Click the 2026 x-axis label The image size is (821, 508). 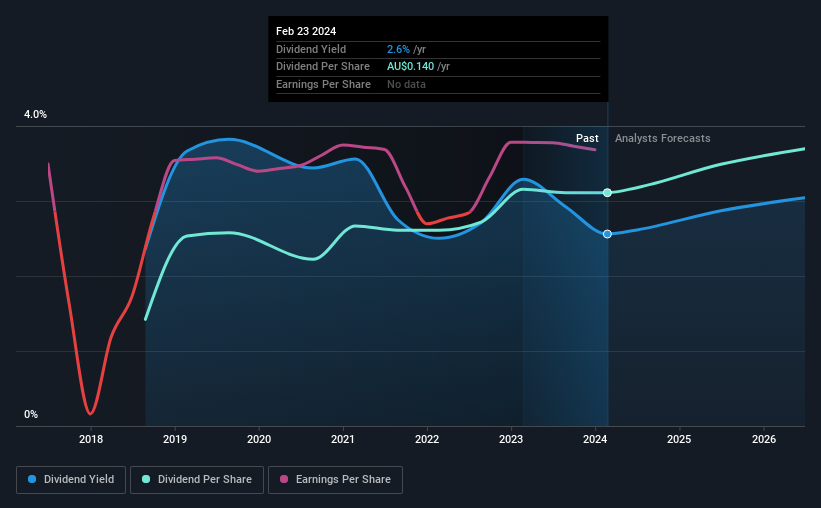(764, 439)
